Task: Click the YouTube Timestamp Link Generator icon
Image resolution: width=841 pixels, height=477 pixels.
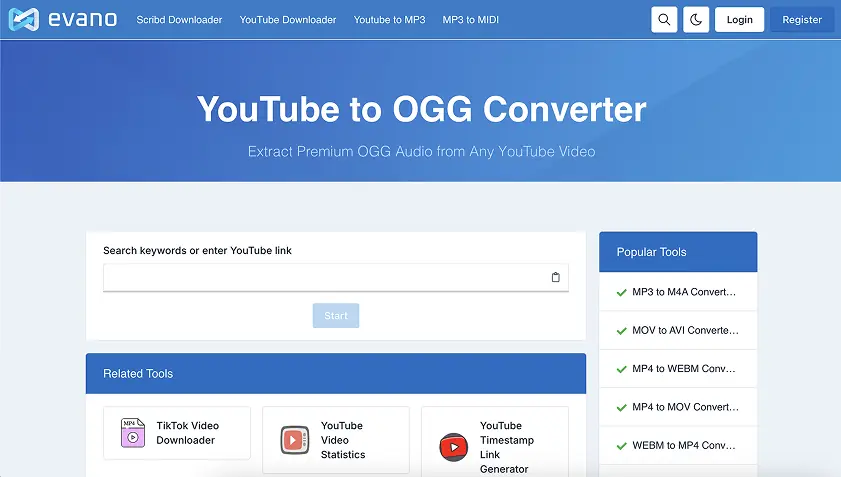Action: point(454,447)
